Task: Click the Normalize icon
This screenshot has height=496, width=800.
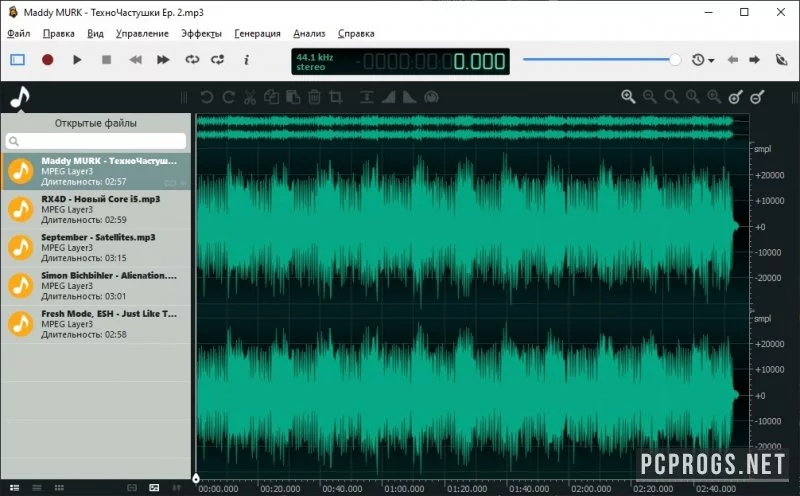Action: click(366, 97)
